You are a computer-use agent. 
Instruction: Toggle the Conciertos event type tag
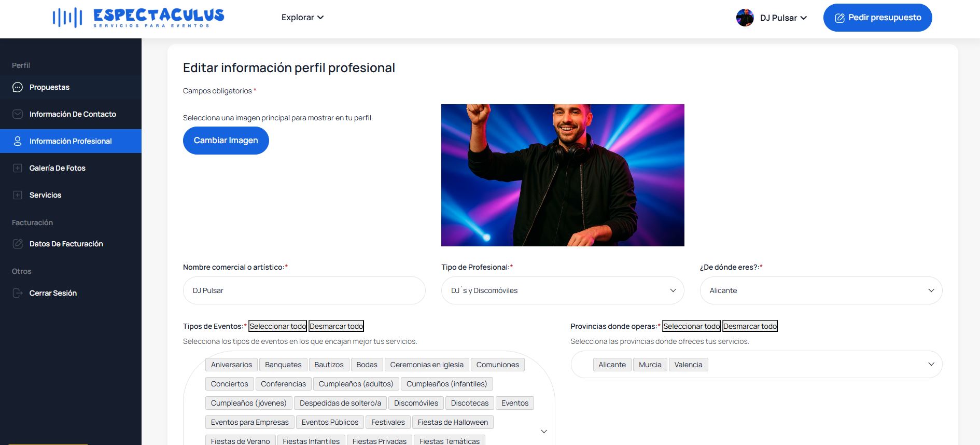(229, 384)
